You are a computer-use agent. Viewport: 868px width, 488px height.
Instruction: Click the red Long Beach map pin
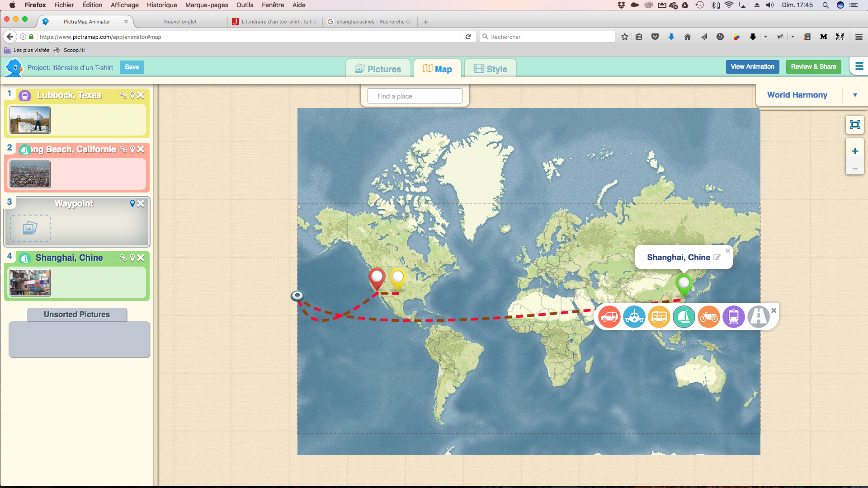pyautogui.click(x=377, y=278)
